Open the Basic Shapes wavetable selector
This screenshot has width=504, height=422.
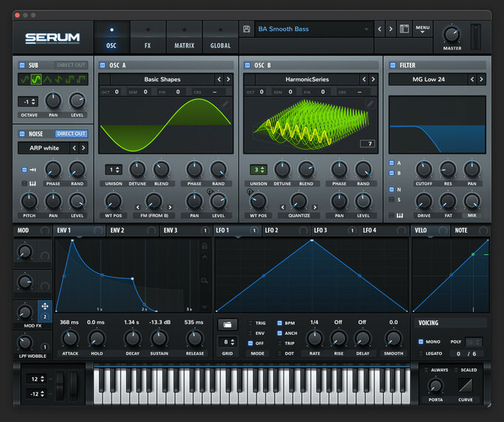pos(163,79)
